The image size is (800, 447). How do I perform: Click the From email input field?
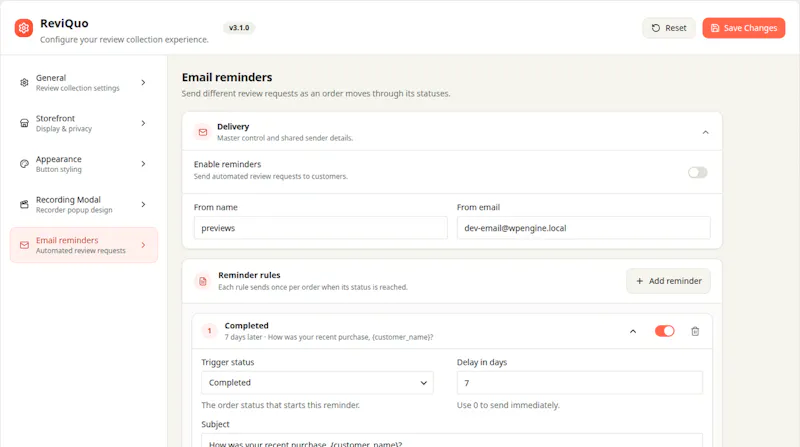click(584, 228)
